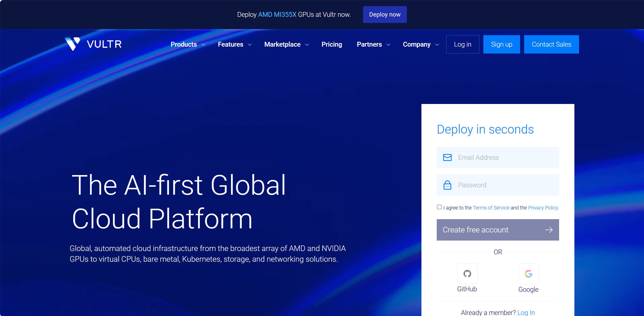Expand the Company dropdown chevron
The width and height of the screenshot is (644, 316).
tap(437, 45)
